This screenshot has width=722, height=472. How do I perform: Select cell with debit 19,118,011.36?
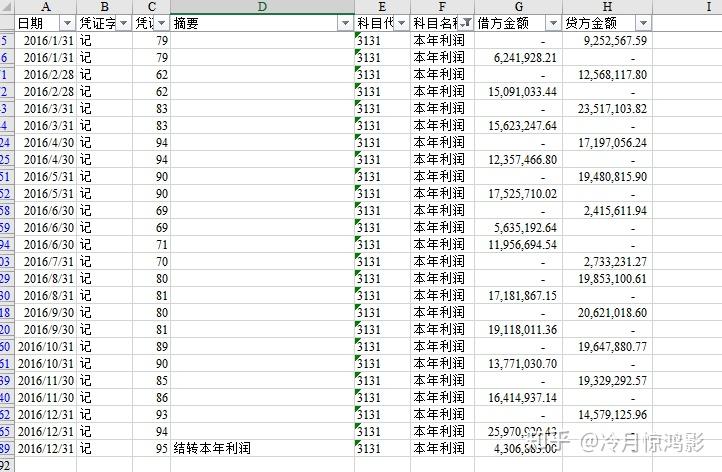coord(518,330)
